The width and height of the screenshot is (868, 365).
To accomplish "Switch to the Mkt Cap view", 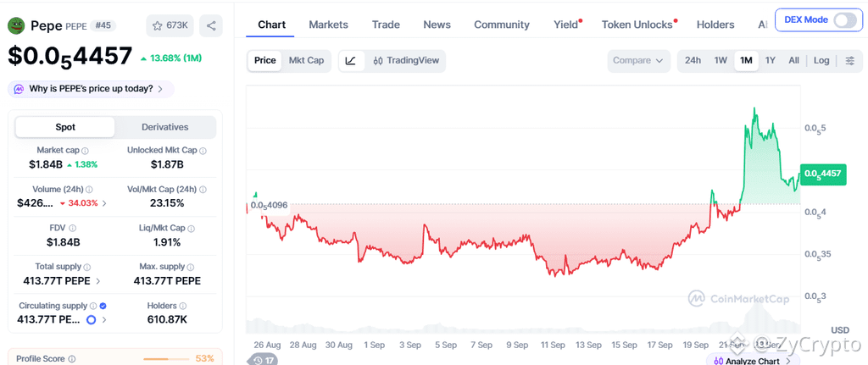I will [306, 61].
